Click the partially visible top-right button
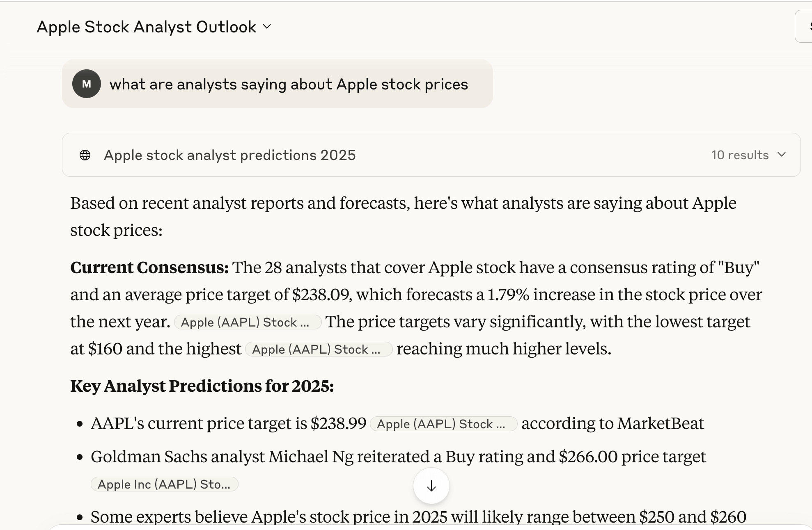812x530 pixels. click(805, 27)
